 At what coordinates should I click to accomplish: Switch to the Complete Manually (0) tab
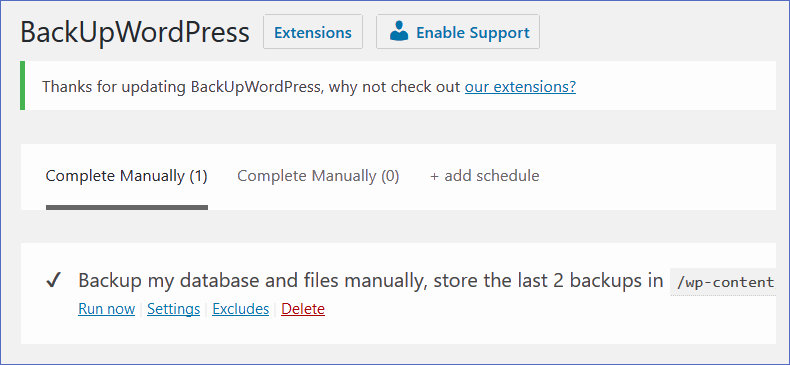coord(318,176)
